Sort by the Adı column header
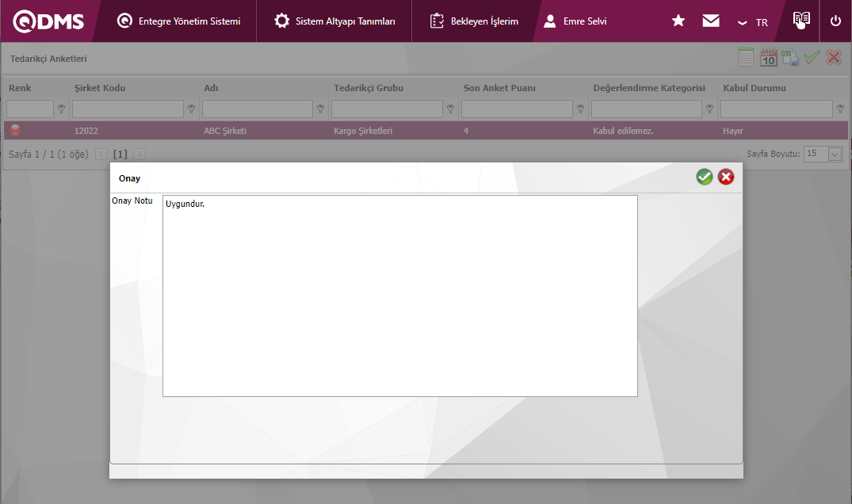This screenshot has width=852, height=504. (211, 88)
